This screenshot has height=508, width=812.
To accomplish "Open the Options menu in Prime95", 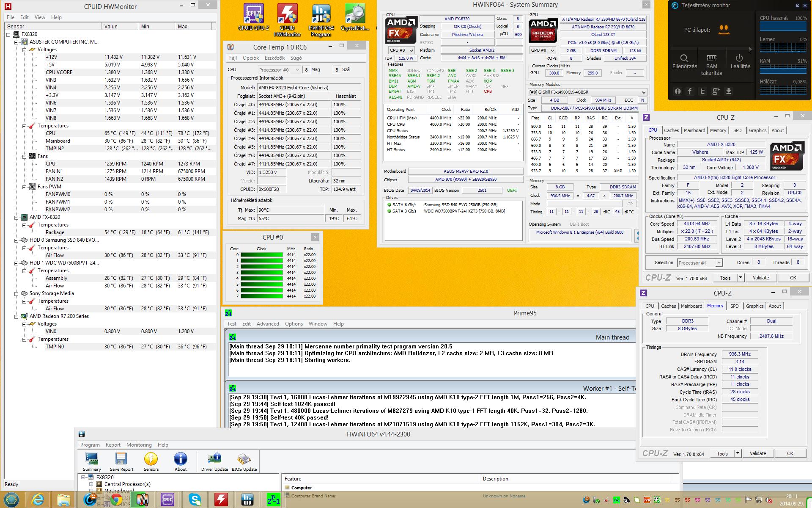I will click(x=294, y=324).
